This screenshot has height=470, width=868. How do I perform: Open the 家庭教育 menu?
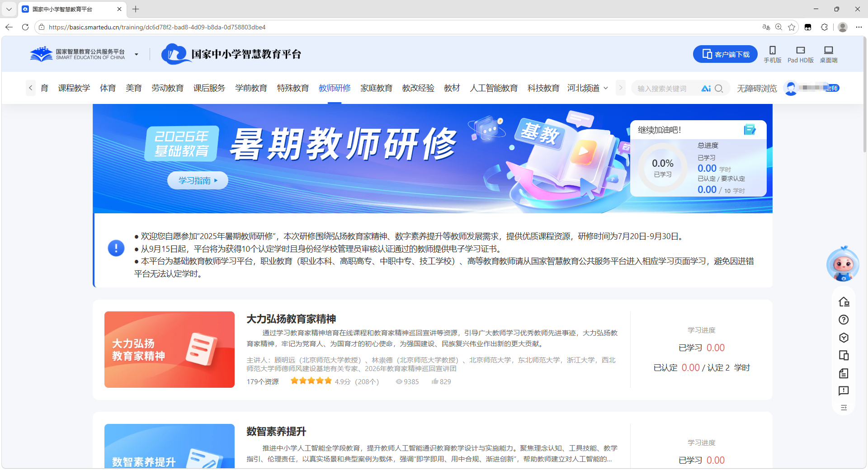(377, 88)
